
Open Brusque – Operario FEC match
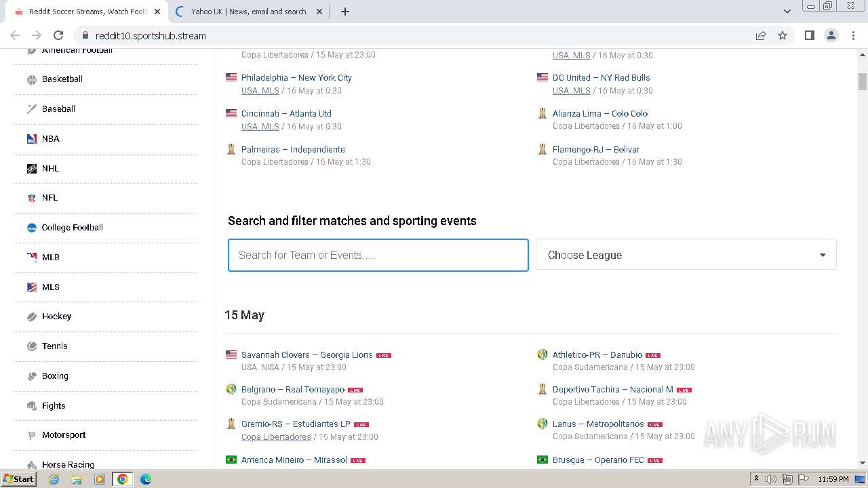click(598, 460)
